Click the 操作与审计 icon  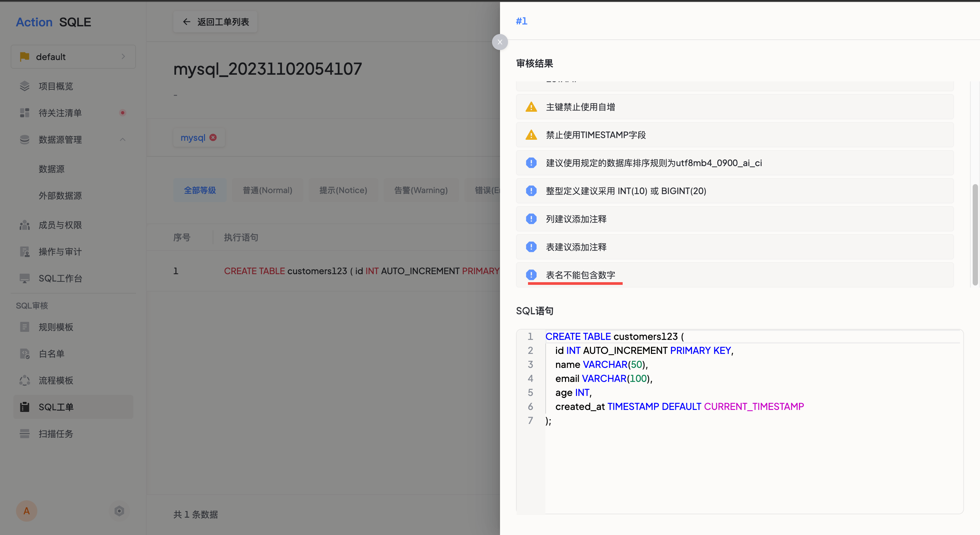[x=25, y=252]
